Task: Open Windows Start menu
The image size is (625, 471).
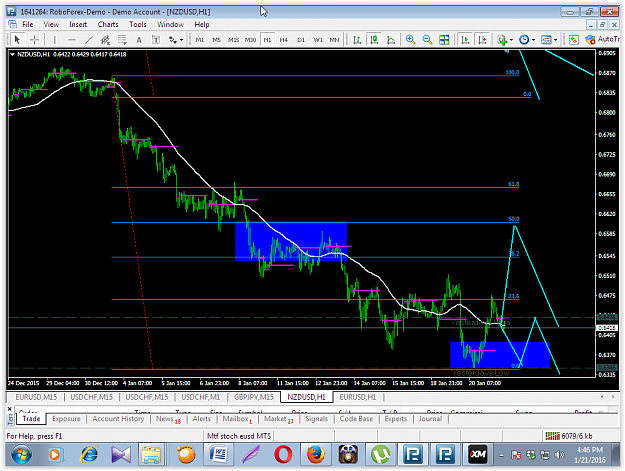Action: click(x=22, y=455)
